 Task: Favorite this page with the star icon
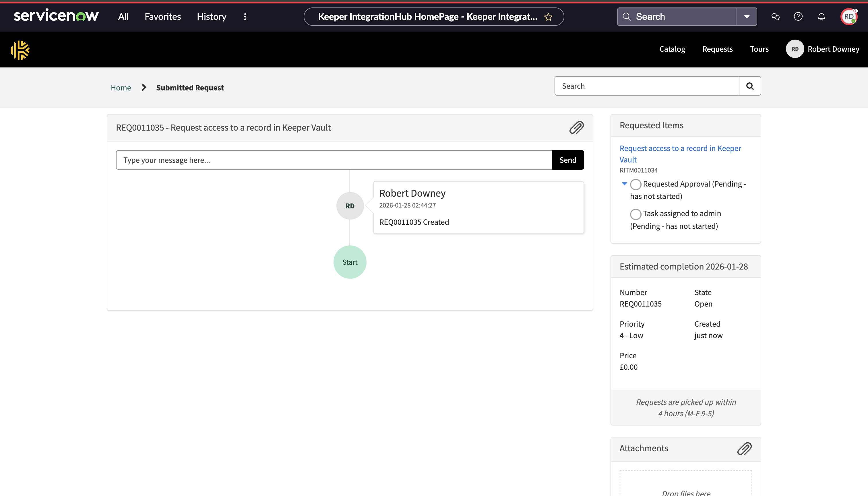[548, 17]
